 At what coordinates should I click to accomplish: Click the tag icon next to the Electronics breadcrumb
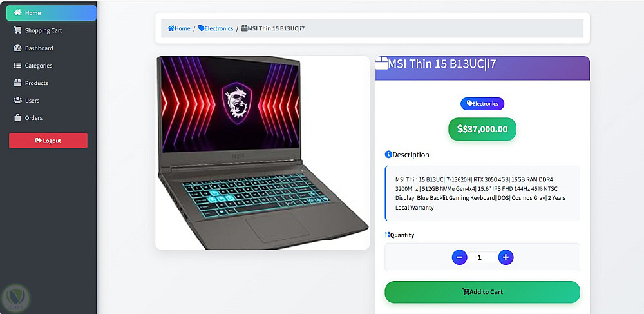201,28
